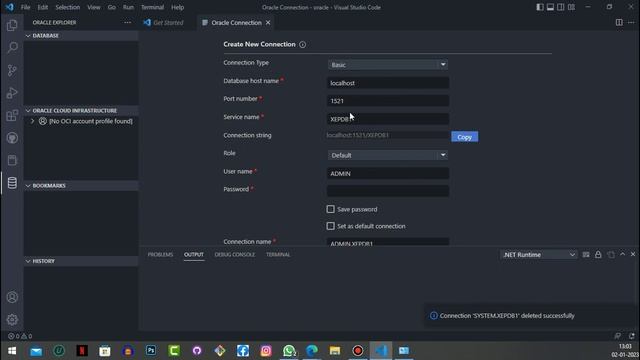Image resolution: width=640 pixels, height=360 pixels.
Task: Open the Connection Type dropdown
Action: point(388,64)
